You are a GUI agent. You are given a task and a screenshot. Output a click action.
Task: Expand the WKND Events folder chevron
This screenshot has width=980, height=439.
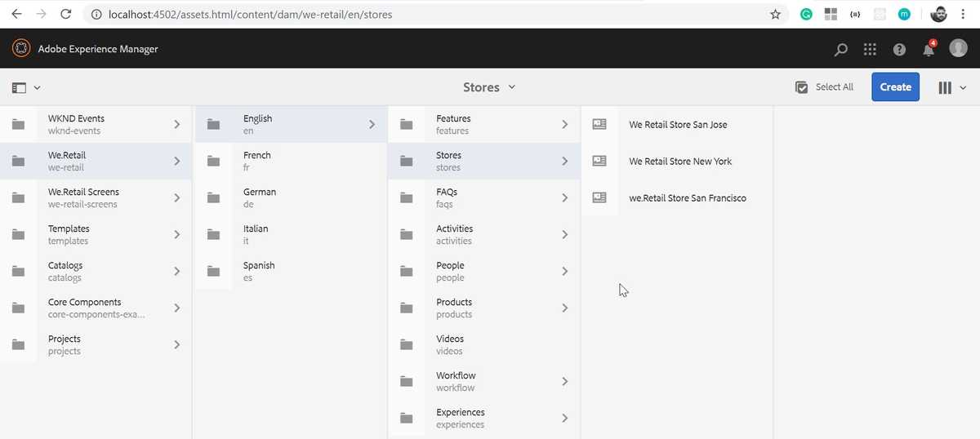pos(176,125)
